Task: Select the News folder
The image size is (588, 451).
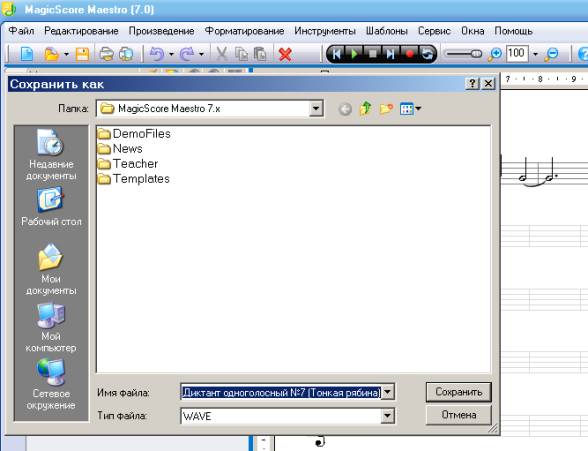Action: point(120,149)
